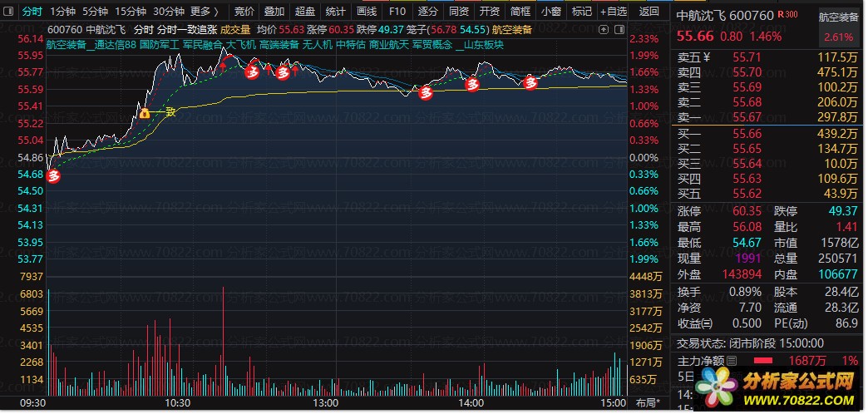Click the 买一 price 55.66
The image size is (868, 414).
tap(747, 133)
